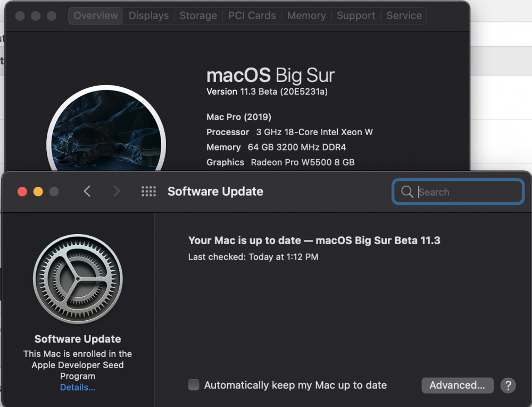Image resolution: width=532 pixels, height=407 pixels.
Task: Click the magnifying glass search icon
Action: 407,192
